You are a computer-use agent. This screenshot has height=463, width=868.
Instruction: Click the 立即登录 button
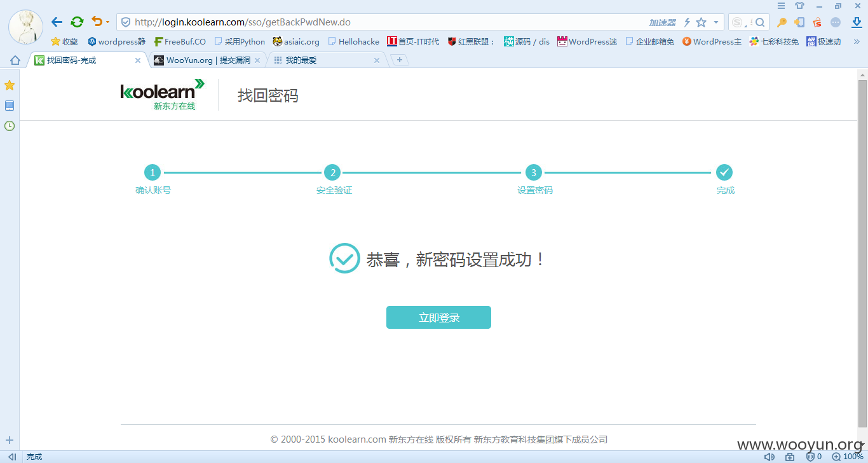pyautogui.click(x=438, y=317)
